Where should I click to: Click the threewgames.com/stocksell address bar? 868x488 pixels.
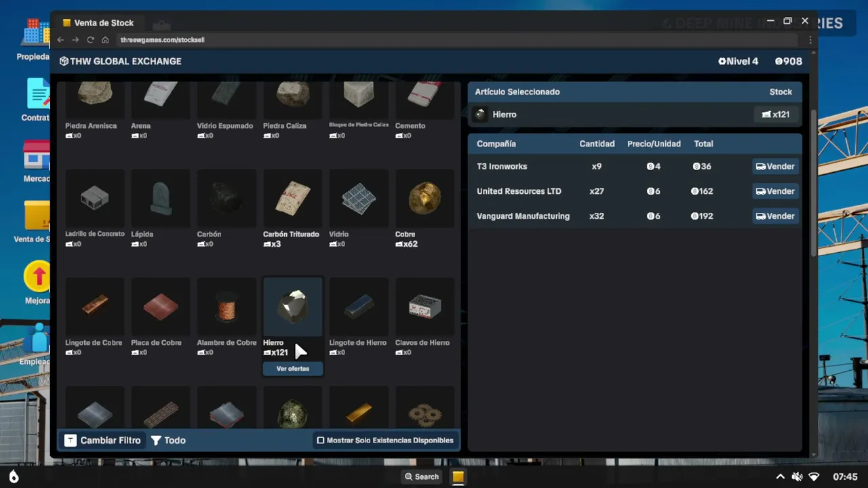coord(458,40)
